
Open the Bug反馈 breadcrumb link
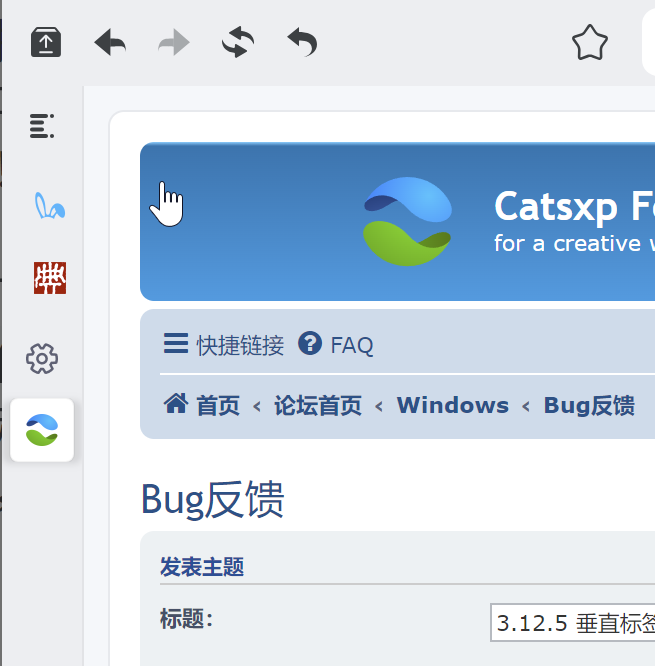click(x=590, y=405)
